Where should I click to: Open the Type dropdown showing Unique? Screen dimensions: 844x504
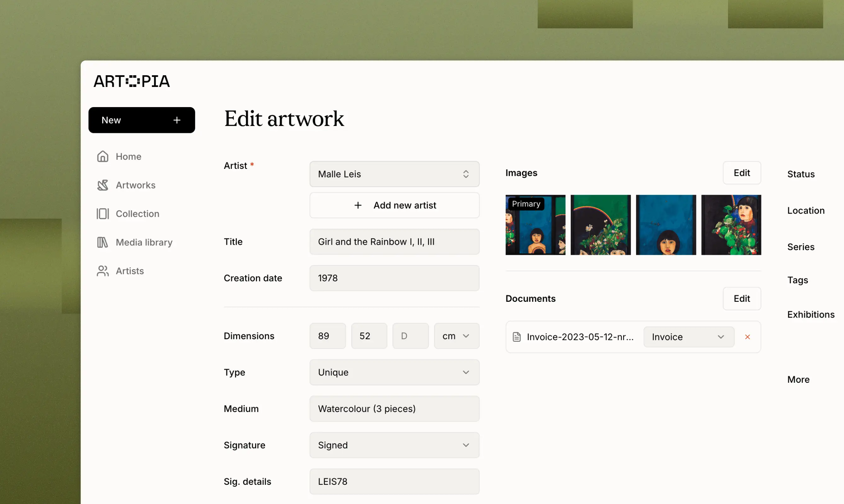pos(394,372)
